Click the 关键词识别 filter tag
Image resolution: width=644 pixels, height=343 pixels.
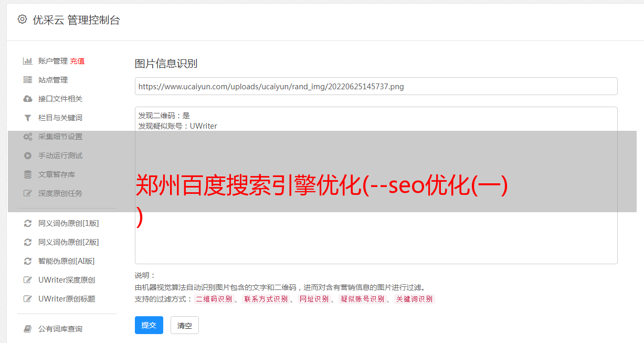coord(414,299)
